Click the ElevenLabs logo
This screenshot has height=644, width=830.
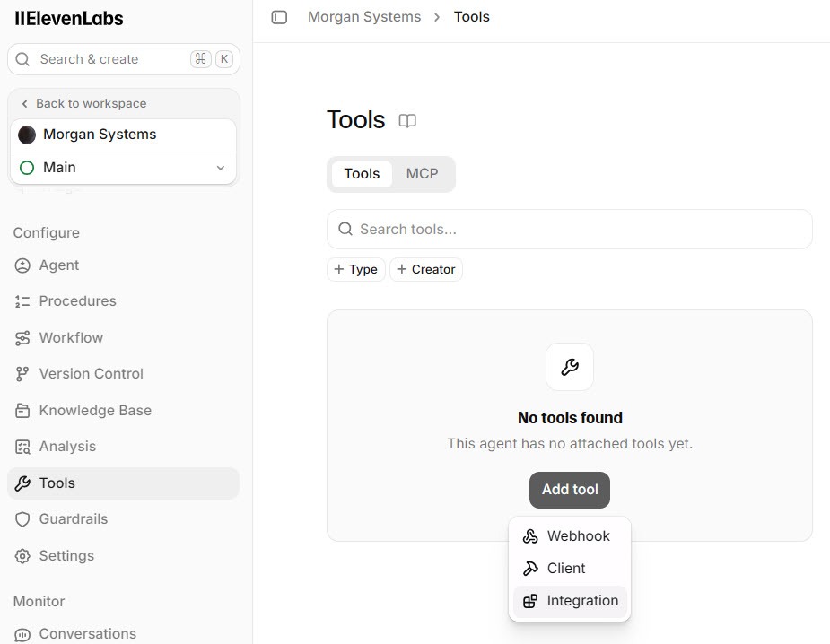pos(69,19)
